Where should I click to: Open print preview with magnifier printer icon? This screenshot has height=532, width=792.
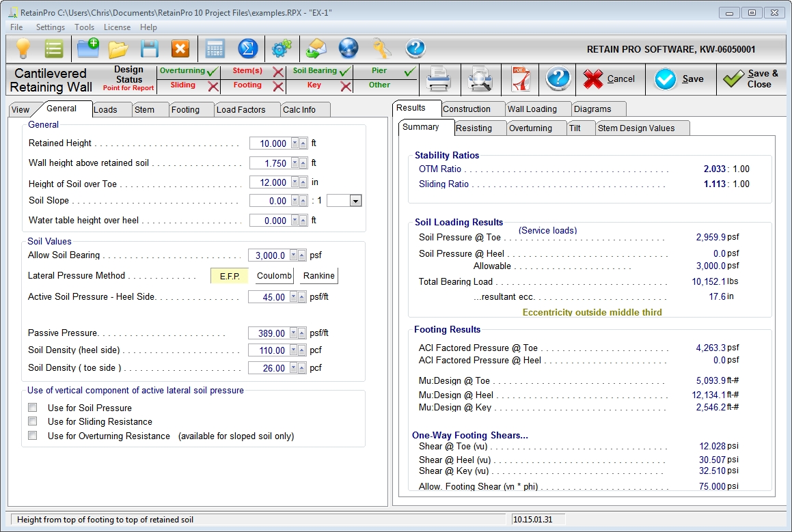480,80
